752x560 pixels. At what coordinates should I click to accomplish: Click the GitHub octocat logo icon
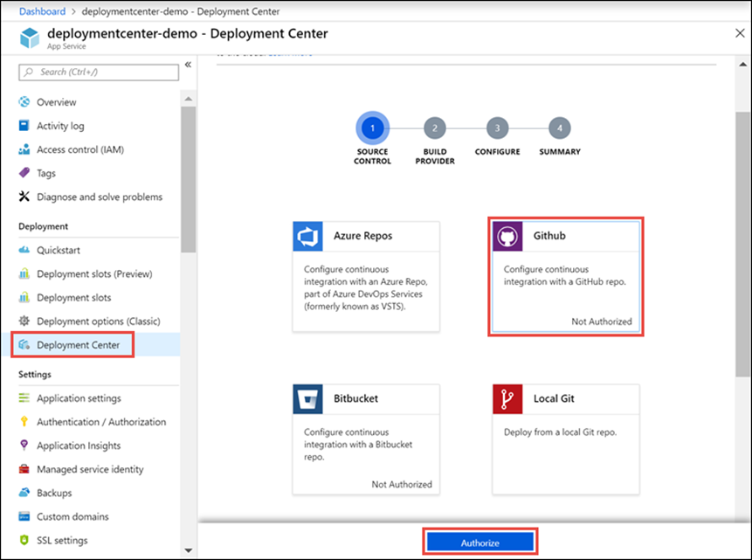coord(507,236)
